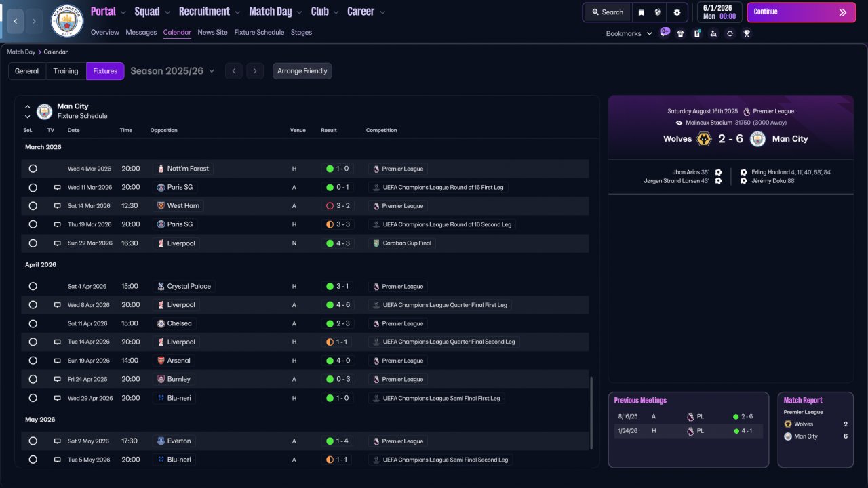Click the circular arrows icon in the bookmarks bar
The height and width of the screenshot is (488, 868).
(730, 33)
